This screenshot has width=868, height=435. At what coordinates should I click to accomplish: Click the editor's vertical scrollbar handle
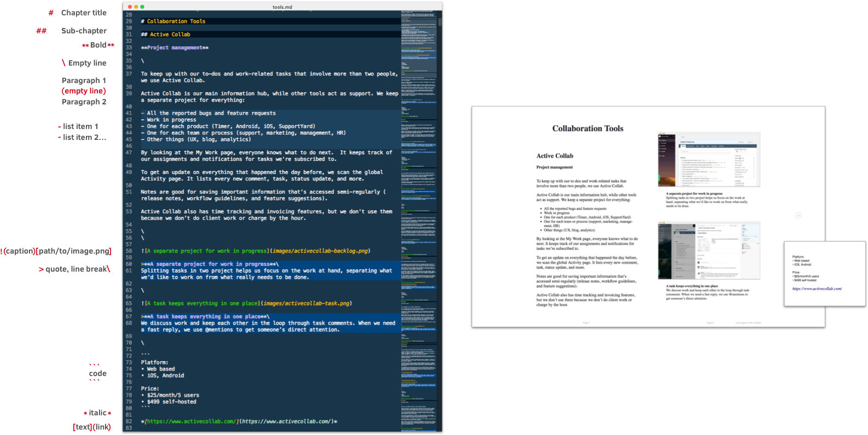[440, 22]
